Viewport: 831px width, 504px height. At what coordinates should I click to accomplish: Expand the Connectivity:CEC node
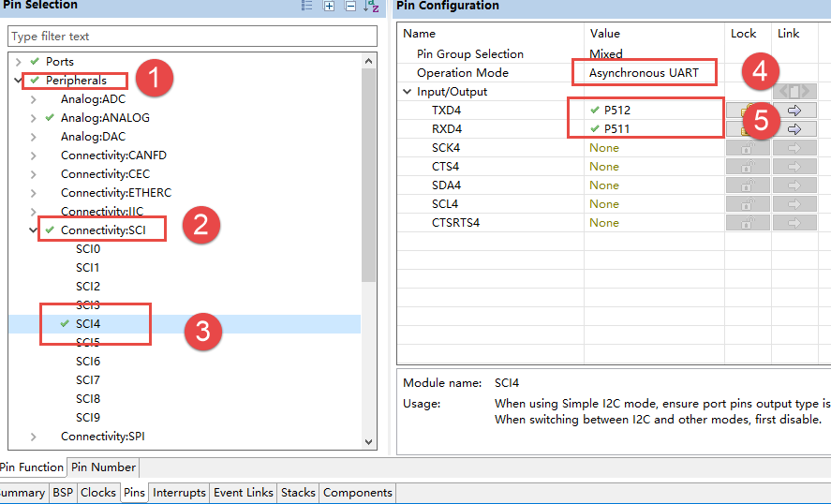pos(34,174)
